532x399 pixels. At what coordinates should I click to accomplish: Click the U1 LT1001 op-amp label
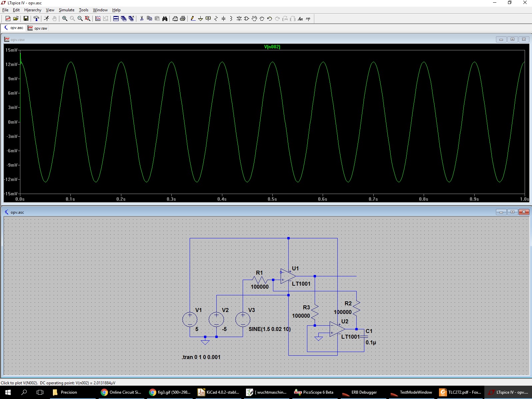click(301, 284)
